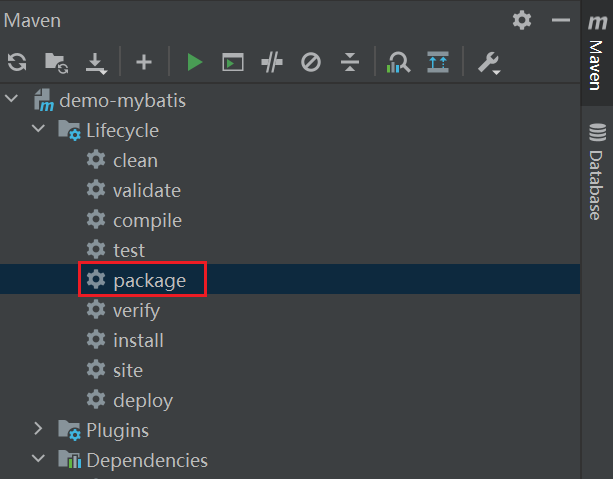The height and width of the screenshot is (479, 613).
Task: Collapse the Dependencies node
Action: point(39,460)
